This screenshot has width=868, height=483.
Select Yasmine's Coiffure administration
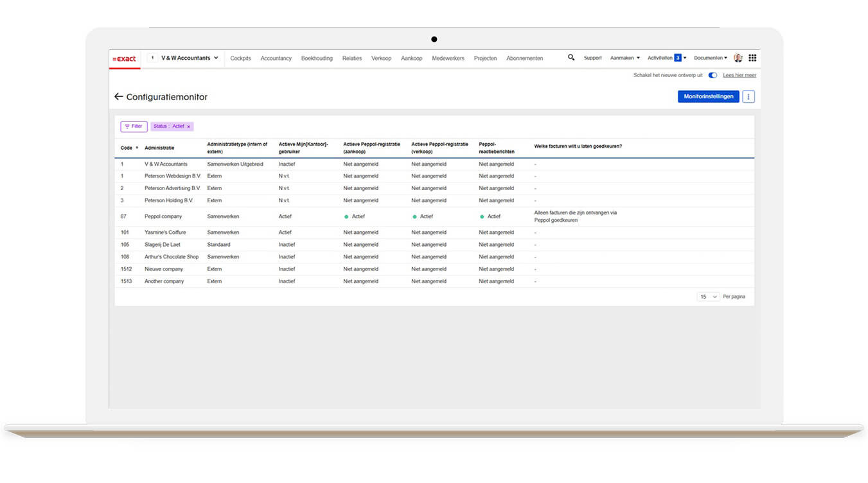(165, 233)
